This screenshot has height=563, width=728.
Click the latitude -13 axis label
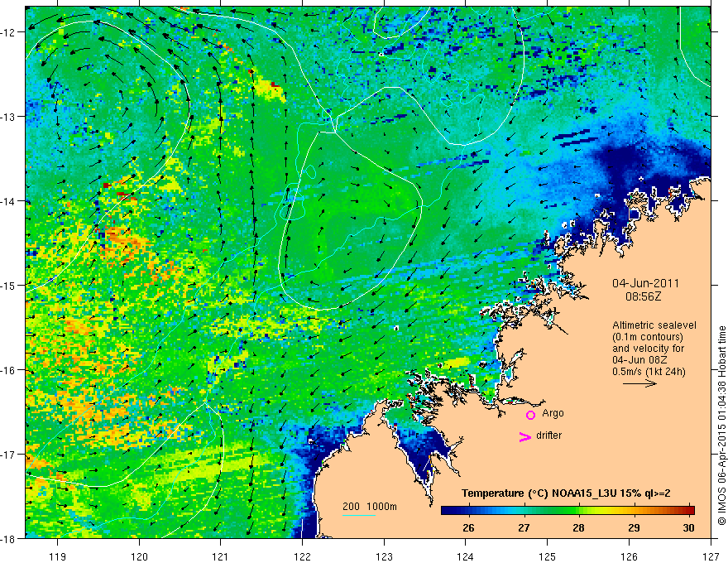[x=9, y=117]
